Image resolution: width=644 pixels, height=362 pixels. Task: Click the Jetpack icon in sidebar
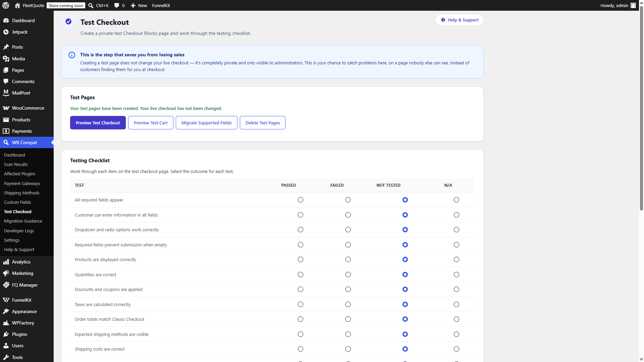pyautogui.click(x=6, y=32)
